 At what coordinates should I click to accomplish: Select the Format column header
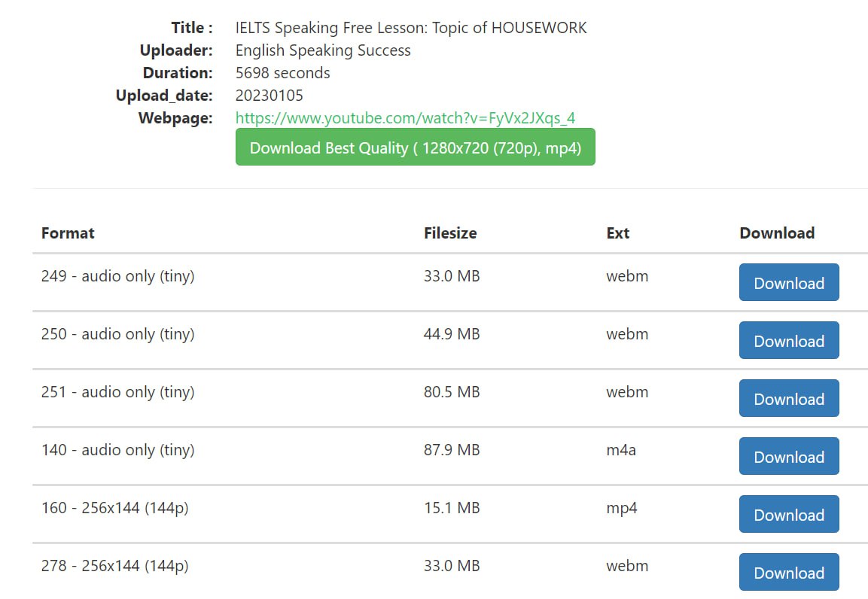point(68,233)
